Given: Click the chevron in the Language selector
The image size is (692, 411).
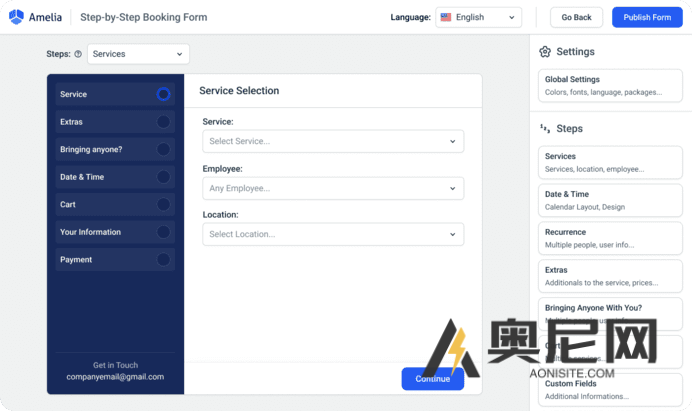Looking at the screenshot, I should tap(511, 18).
